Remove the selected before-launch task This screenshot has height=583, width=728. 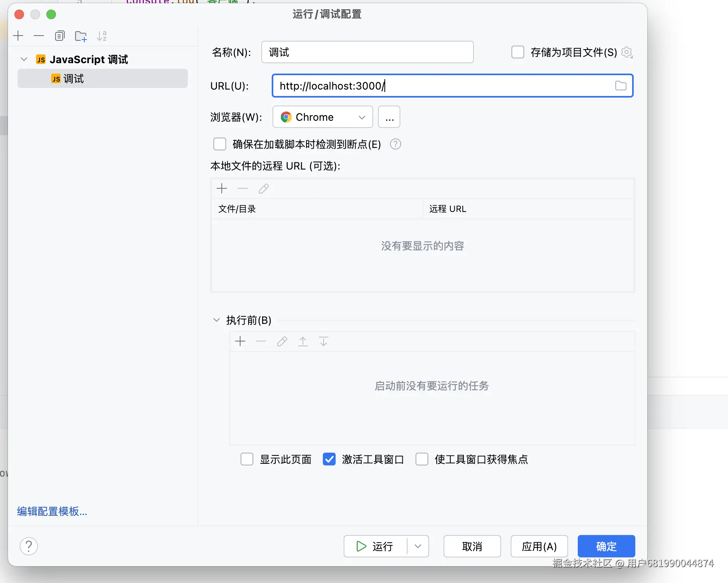261,341
